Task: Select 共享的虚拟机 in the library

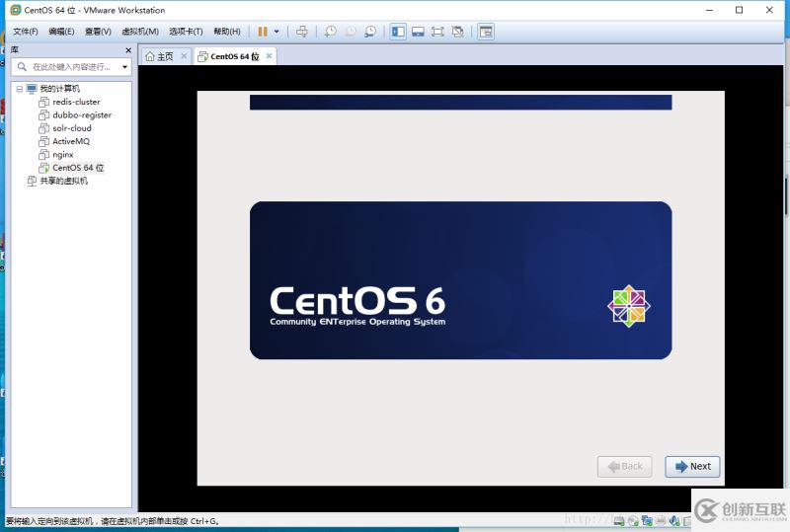Action: click(x=63, y=181)
